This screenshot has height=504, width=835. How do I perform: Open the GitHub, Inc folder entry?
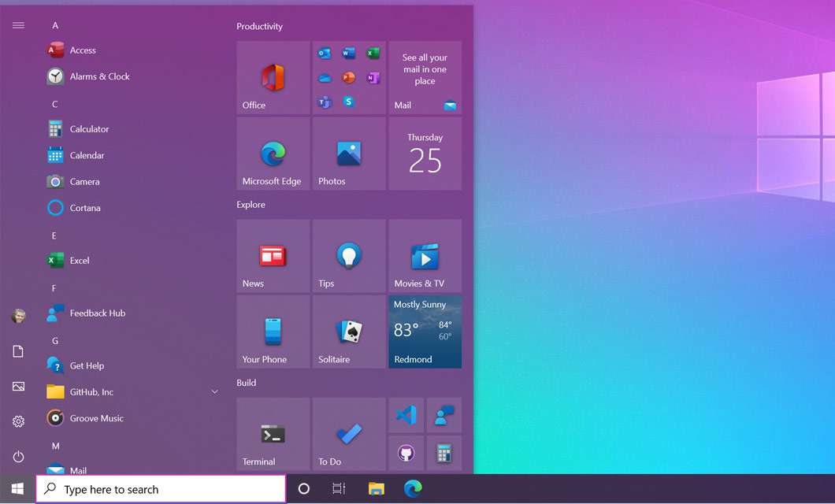click(133, 391)
